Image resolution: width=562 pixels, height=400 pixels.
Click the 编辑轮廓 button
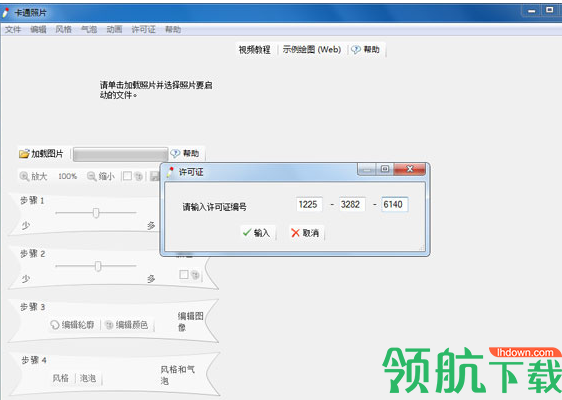pos(72,325)
